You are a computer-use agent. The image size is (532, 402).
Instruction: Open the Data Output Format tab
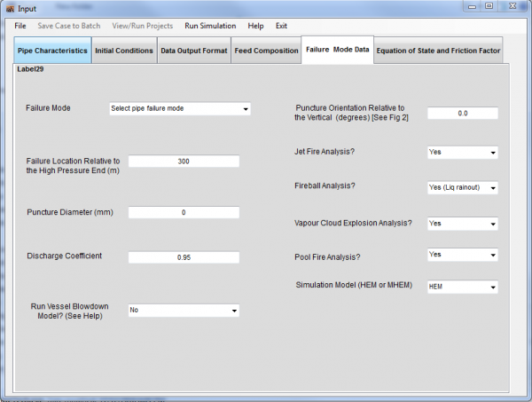[x=193, y=51]
